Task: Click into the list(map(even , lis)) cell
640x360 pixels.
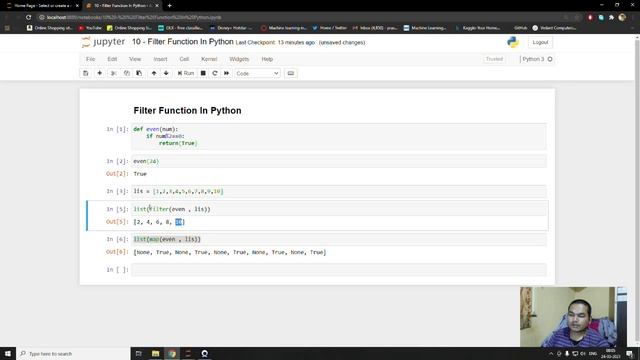Action: click(339, 239)
